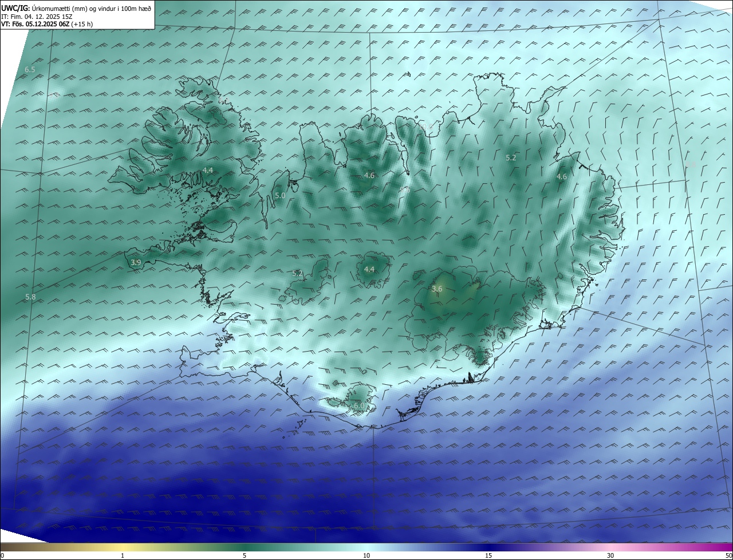Click the 4.4 value on the Westfjords

[208, 170]
